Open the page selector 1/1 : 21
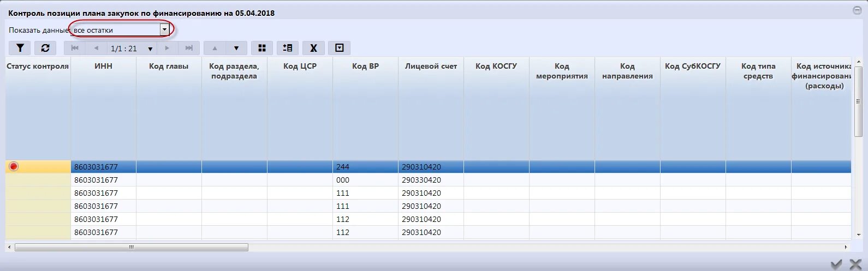This screenshot has width=868, height=271. pyautogui.click(x=132, y=49)
